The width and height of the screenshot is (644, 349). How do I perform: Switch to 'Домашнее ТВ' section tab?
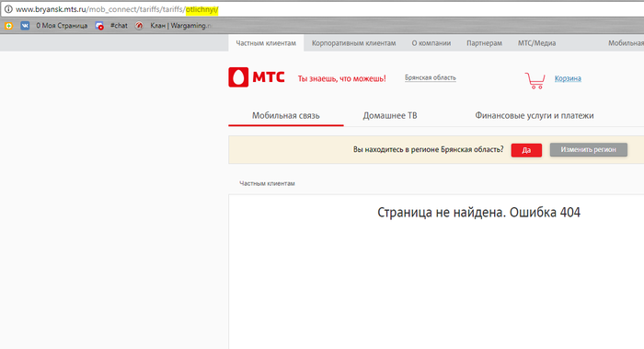click(x=390, y=116)
